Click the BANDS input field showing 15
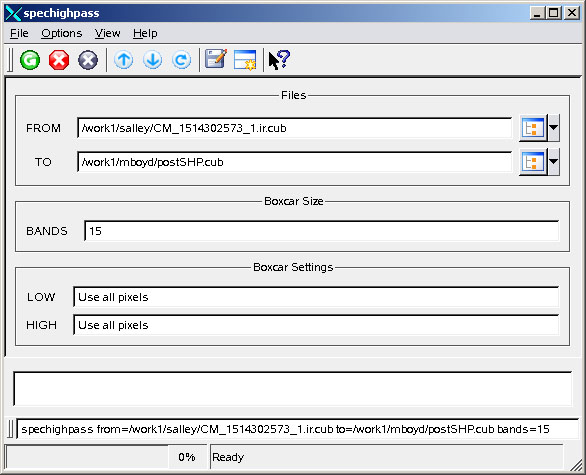 322,231
